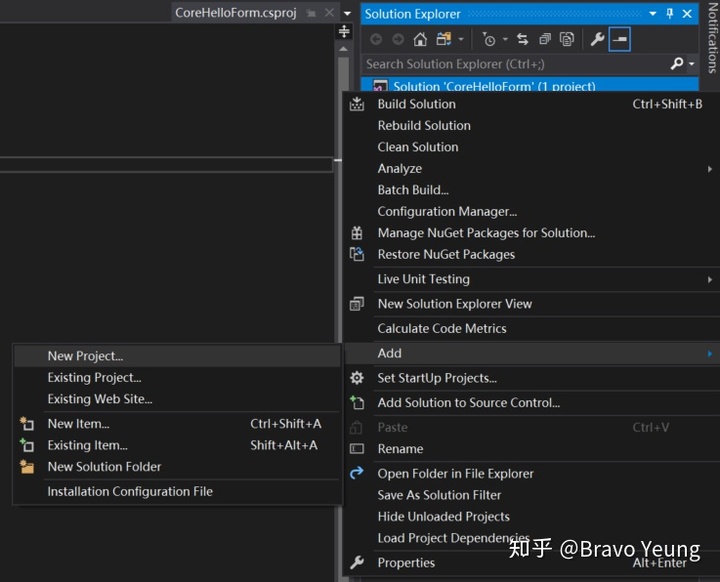Choose Build Solution from context menu
720x582 pixels.
click(x=531, y=104)
